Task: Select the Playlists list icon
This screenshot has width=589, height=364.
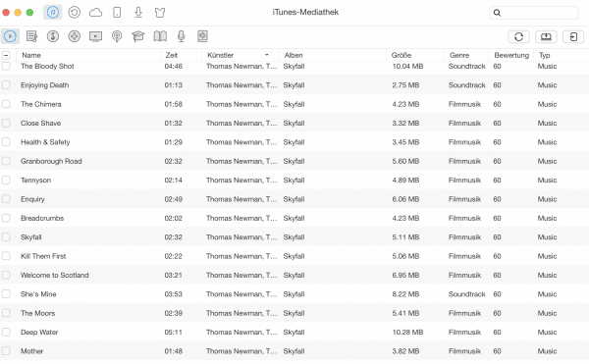Action: point(32,36)
